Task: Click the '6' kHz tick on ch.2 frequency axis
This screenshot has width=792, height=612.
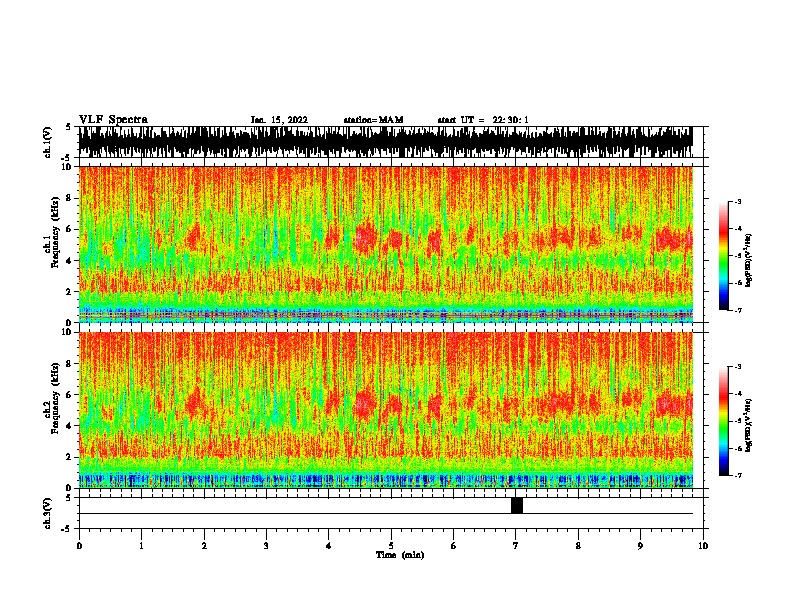Action: (70, 395)
